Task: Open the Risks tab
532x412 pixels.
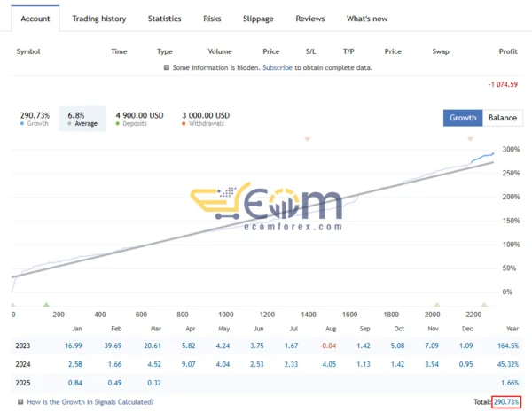Action: tap(213, 19)
